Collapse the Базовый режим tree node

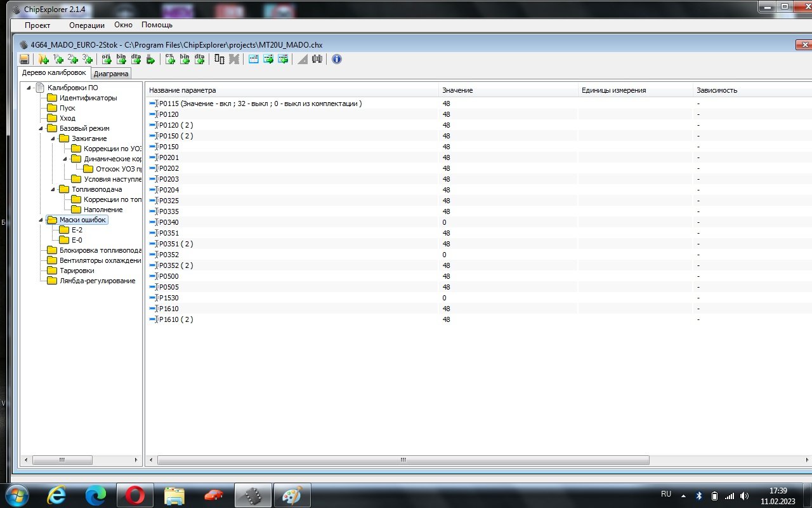pyautogui.click(x=41, y=128)
